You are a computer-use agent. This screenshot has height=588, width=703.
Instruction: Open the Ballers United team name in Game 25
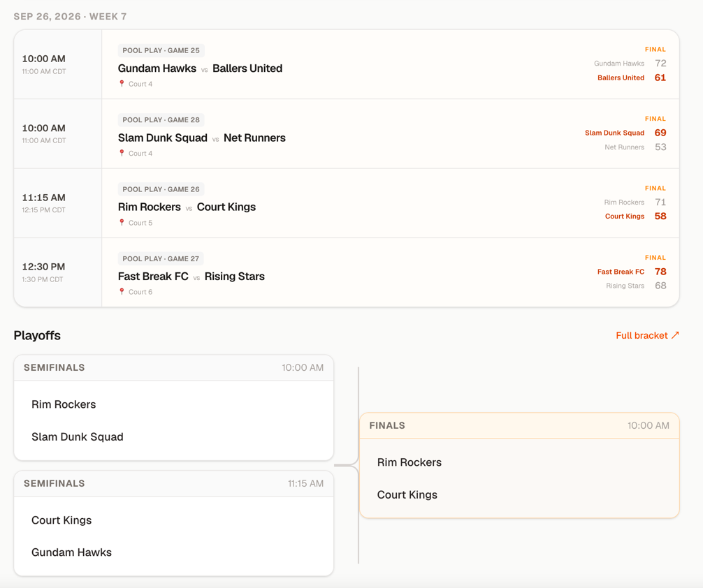(247, 68)
